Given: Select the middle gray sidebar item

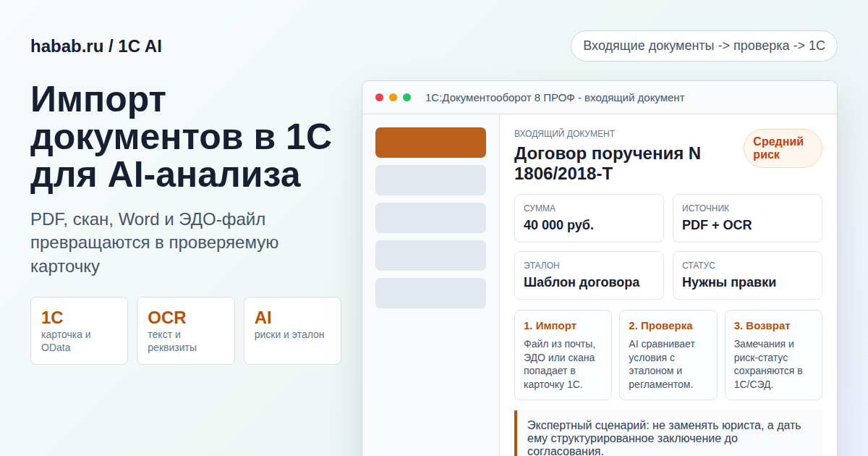Looking at the screenshot, I should coord(430,218).
